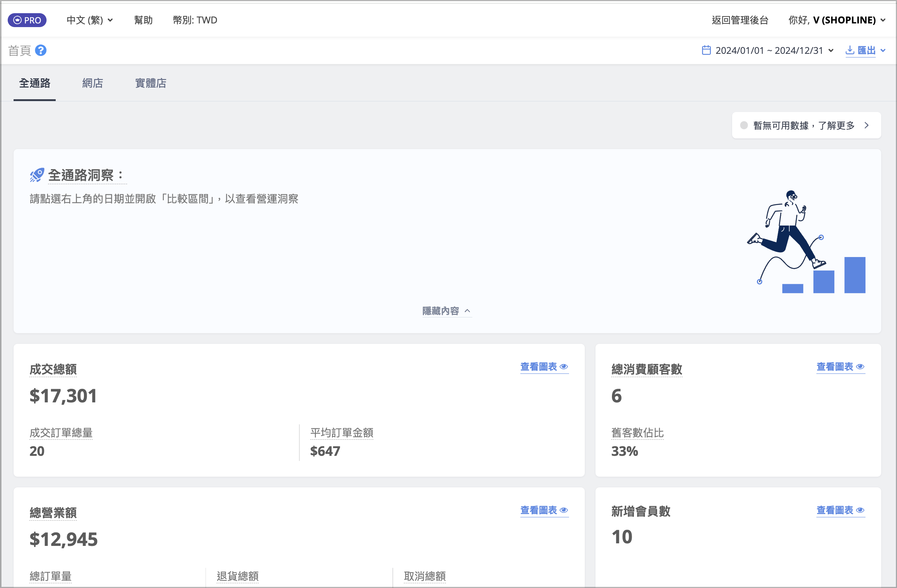
Task: Switch to the 全通路 tab
Action: pos(35,83)
